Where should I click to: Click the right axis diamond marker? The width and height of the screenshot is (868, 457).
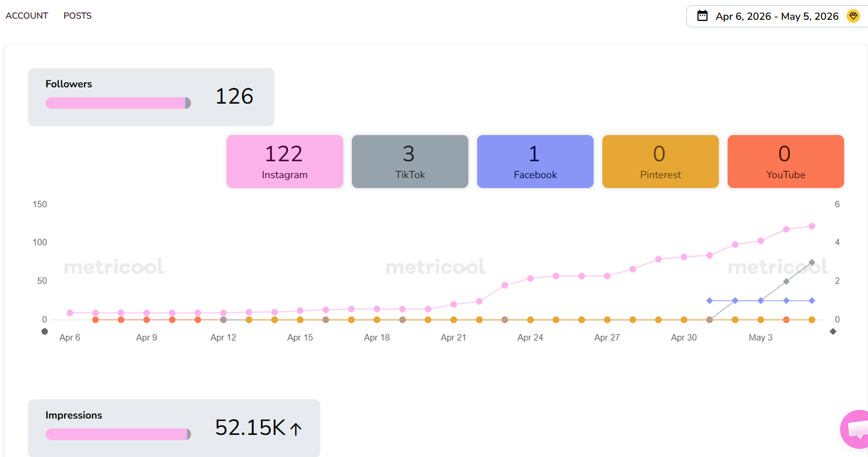click(x=833, y=332)
